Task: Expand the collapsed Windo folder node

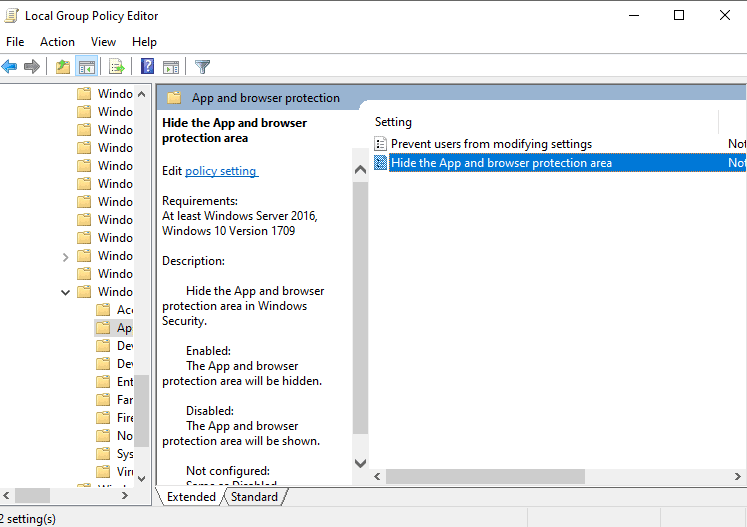Action: [x=65, y=257]
